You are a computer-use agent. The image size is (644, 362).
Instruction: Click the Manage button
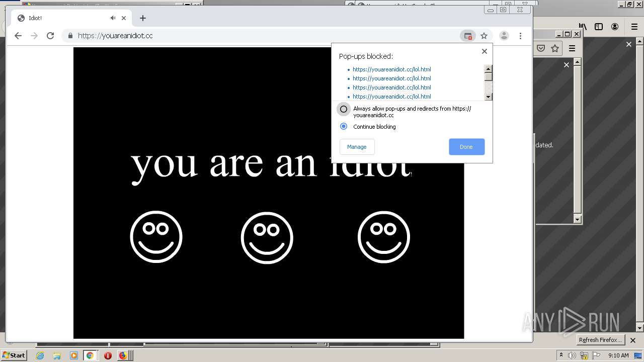point(357,147)
